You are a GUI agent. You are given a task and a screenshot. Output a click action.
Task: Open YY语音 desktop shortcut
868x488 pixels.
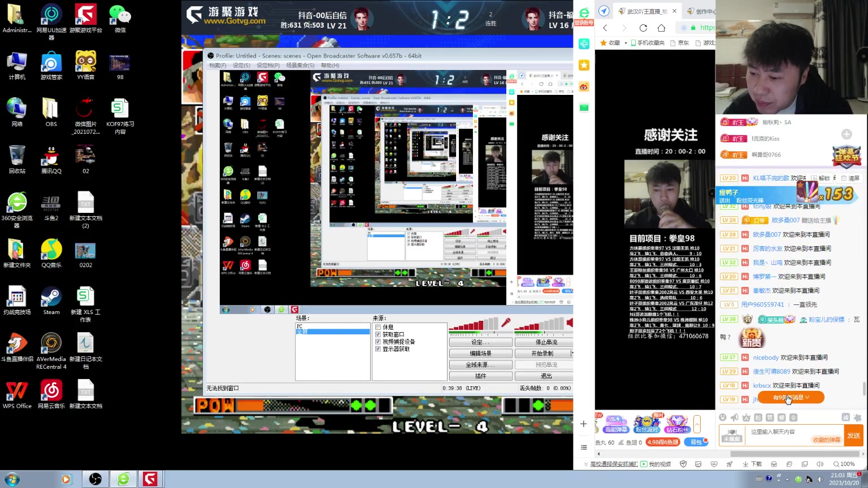point(85,65)
